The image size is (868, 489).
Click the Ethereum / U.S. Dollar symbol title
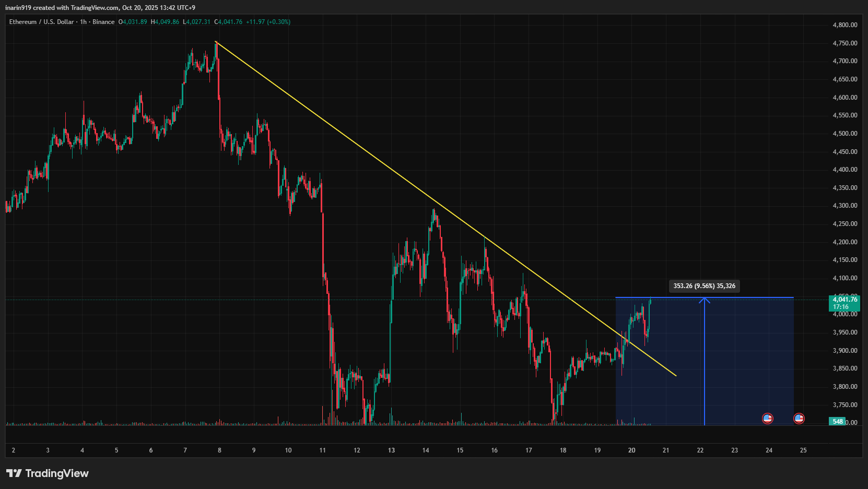(x=41, y=22)
